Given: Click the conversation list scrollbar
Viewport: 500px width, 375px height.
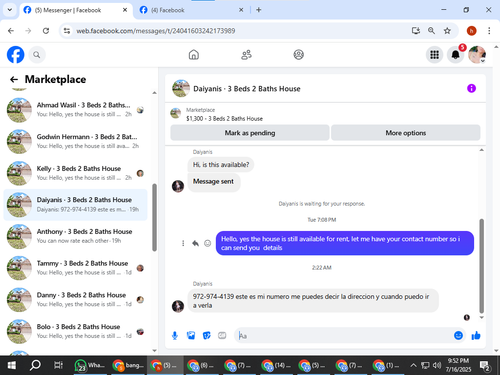Looking at the screenshot, I should (154, 217).
